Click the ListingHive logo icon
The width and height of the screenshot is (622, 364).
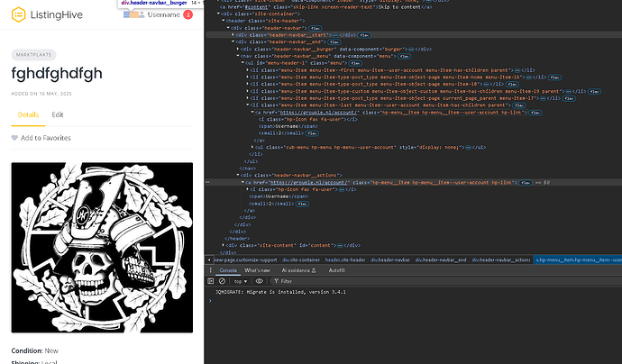pyautogui.click(x=18, y=14)
